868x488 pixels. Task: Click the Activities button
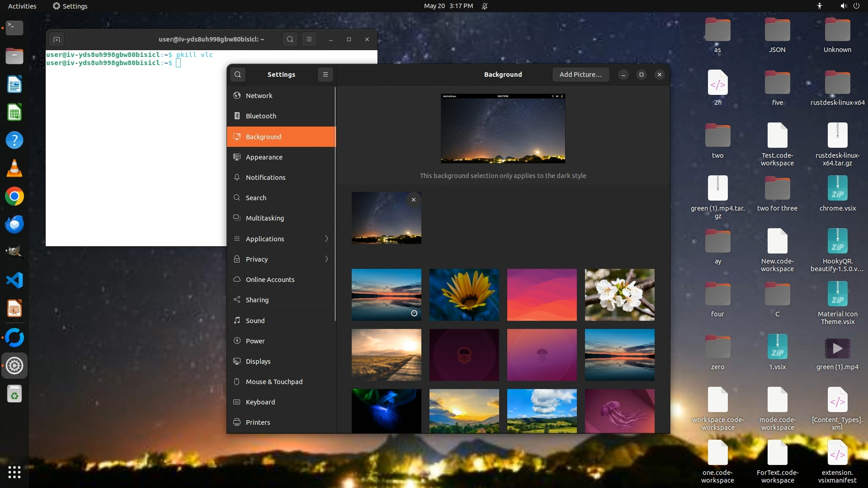tap(22, 6)
